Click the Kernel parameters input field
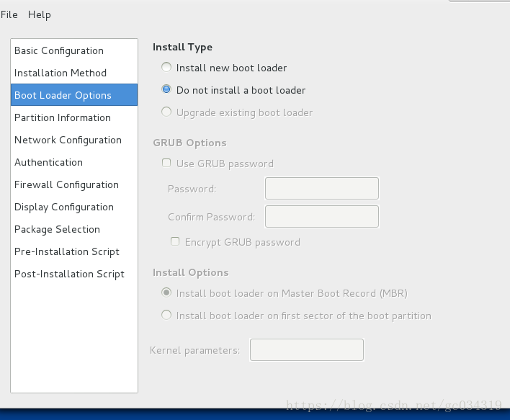The height and width of the screenshot is (420, 510). click(307, 349)
